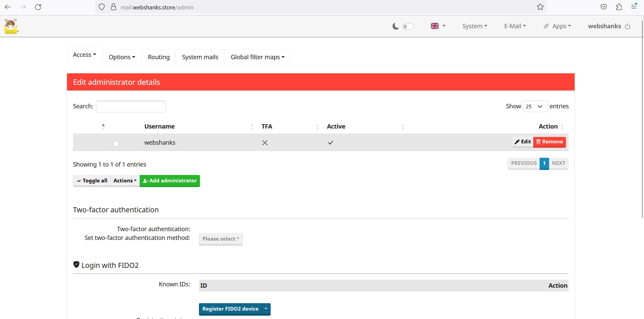Open the language flag dropdown
Image resolution: width=644 pixels, height=319 pixels.
pos(438,26)
